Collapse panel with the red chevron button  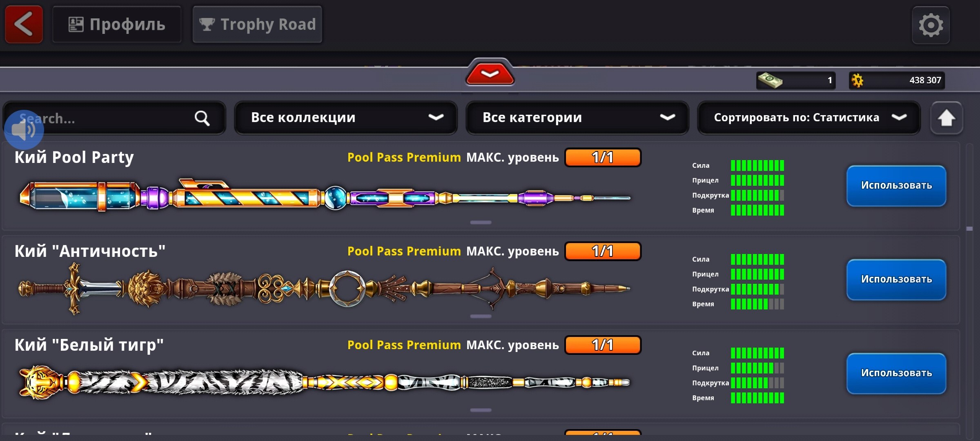click(490, 73)
